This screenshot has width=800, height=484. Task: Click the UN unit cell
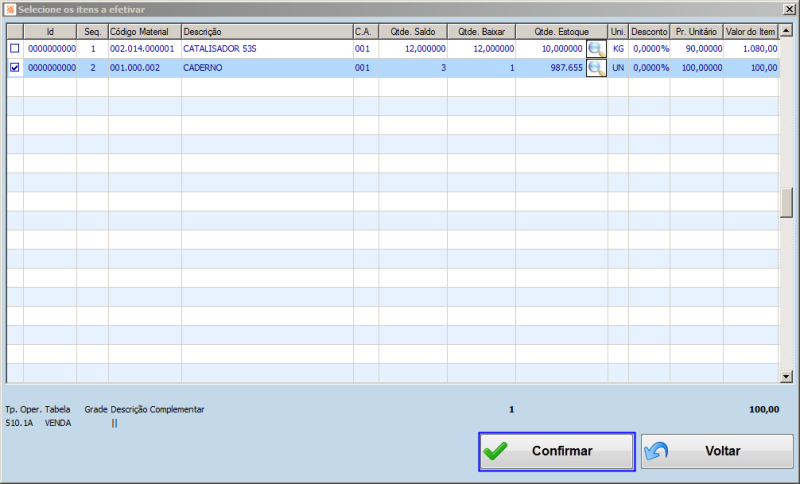click(618, 68)
